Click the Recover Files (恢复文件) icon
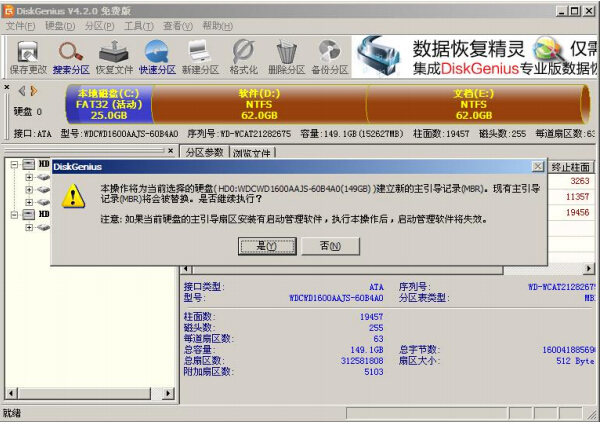Viewport: 602px width, 424px height. coord(114,58)
